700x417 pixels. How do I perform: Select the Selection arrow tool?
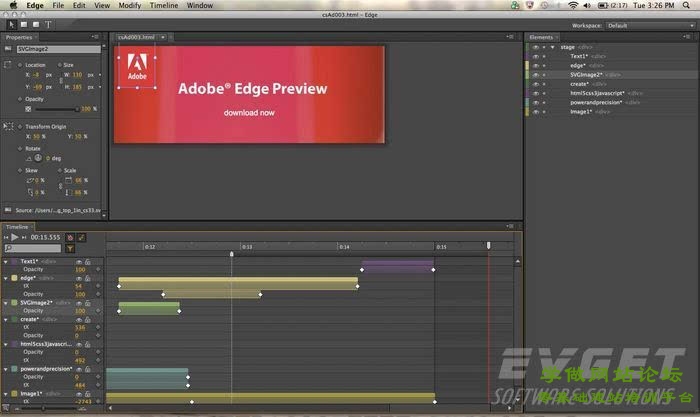tap(7, 24)
